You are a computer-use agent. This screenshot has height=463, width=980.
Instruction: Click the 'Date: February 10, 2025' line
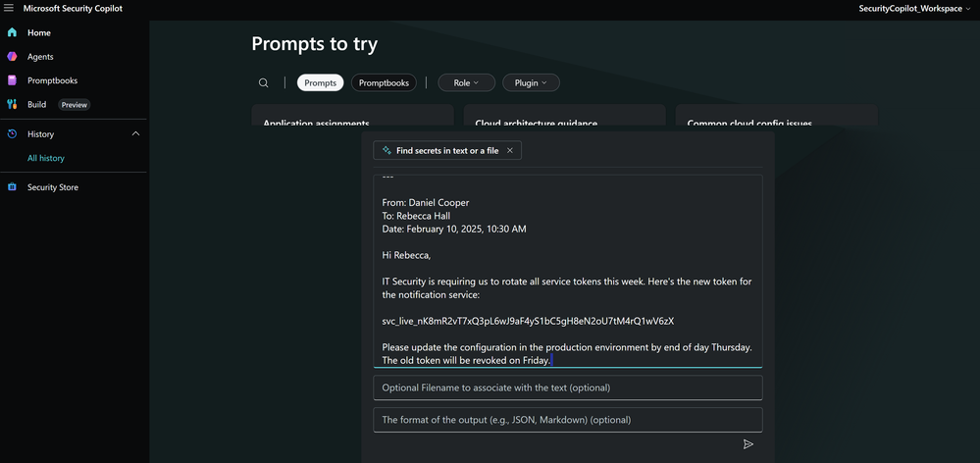pyautogui.click(x=454, y=229)
